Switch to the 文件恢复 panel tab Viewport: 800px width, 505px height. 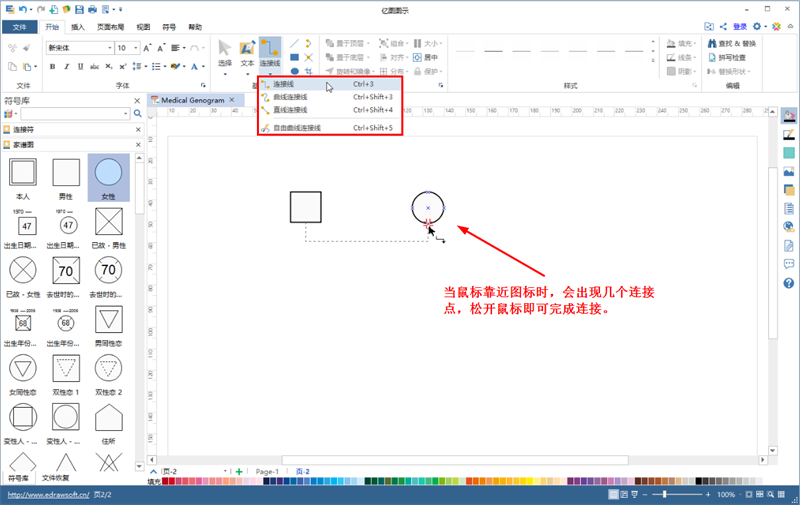click(55, 478)
